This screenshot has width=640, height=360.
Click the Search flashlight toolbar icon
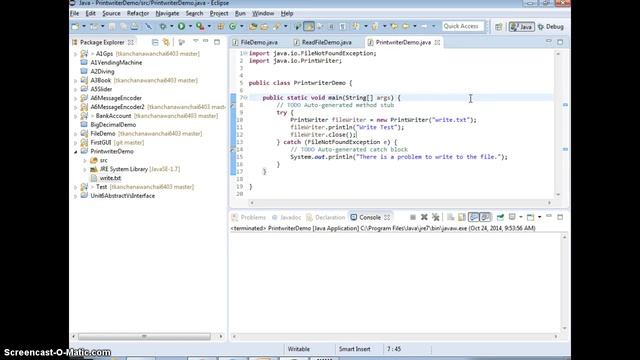click(x=277, y=27)
